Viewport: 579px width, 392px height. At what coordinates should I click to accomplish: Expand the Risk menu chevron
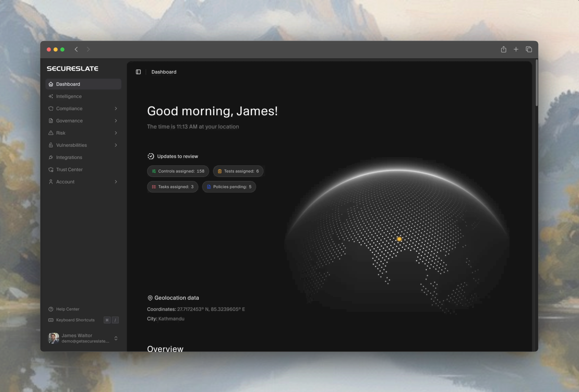pos(116,133)
